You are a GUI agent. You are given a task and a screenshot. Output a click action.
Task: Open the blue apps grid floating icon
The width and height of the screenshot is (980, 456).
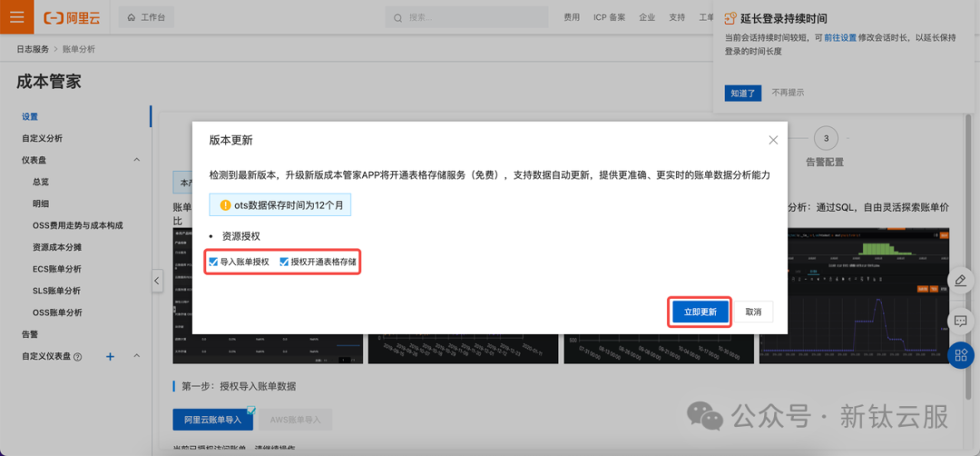click(x=961, y=355)
